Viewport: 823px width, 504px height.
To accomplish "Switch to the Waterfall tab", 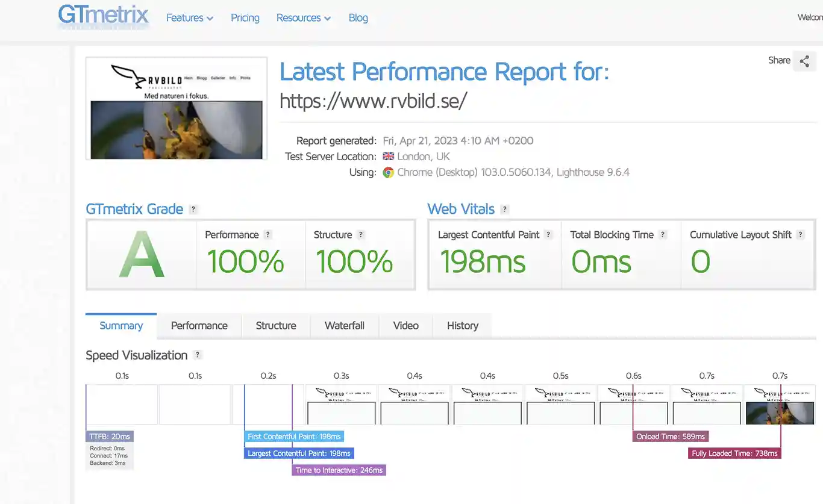I will pos(345,326).
